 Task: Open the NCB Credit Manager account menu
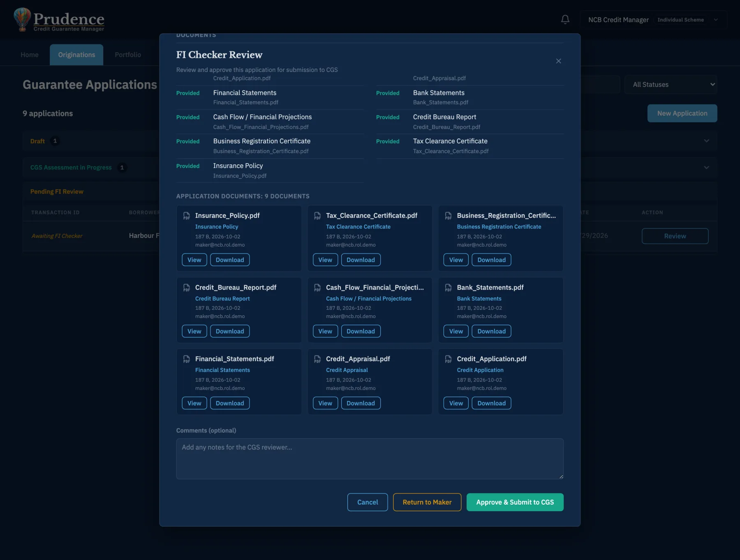click(x=653, y=20)
